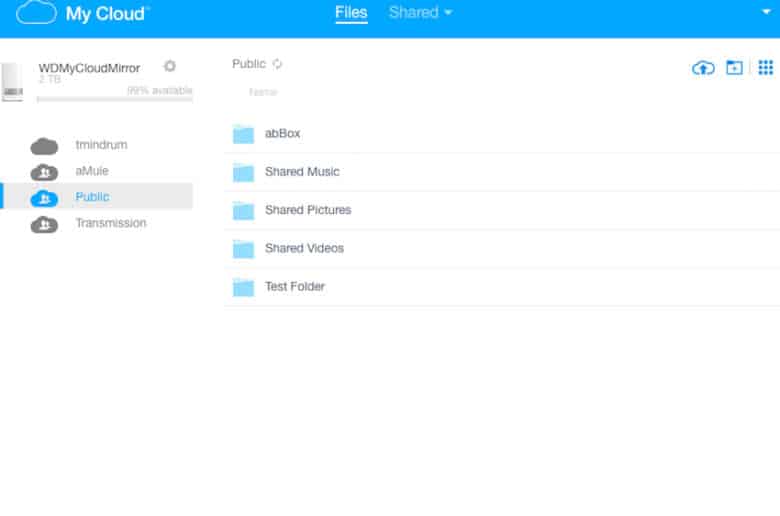Click the aMule shared cloud icon
The height and width of the screenshot is (516, 780).
coord(44,172)
